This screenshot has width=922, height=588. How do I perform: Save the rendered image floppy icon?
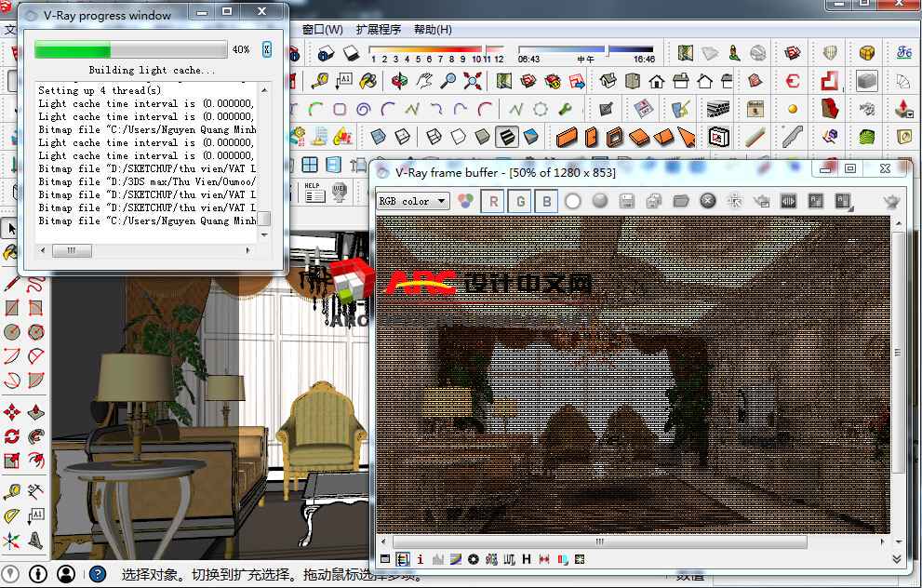627,202
